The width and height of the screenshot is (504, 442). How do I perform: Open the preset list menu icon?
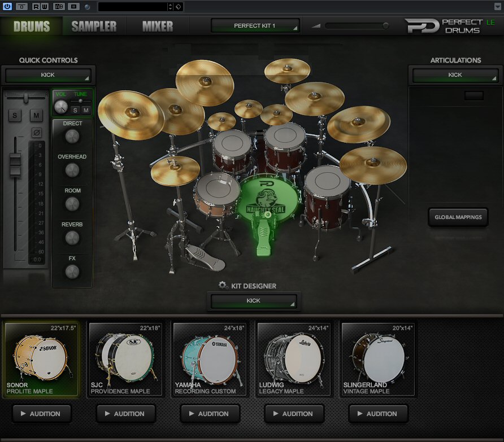(73, 6)
